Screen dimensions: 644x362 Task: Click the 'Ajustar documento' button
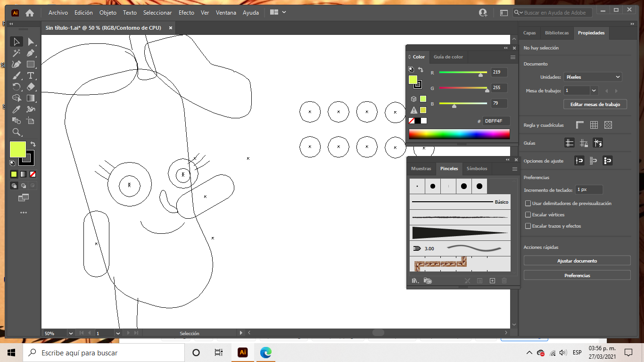coord(577,260)
